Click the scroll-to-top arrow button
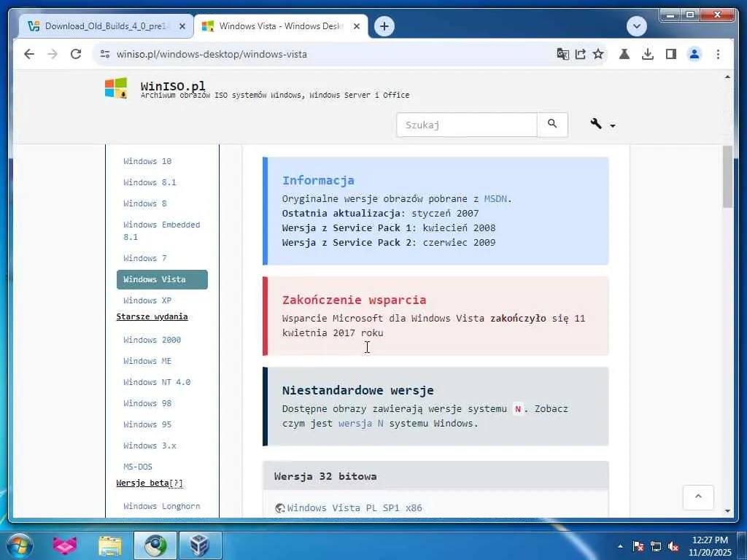Image resolution: width=747 pixels, height=560 pixels. click(x=698, y=497)
